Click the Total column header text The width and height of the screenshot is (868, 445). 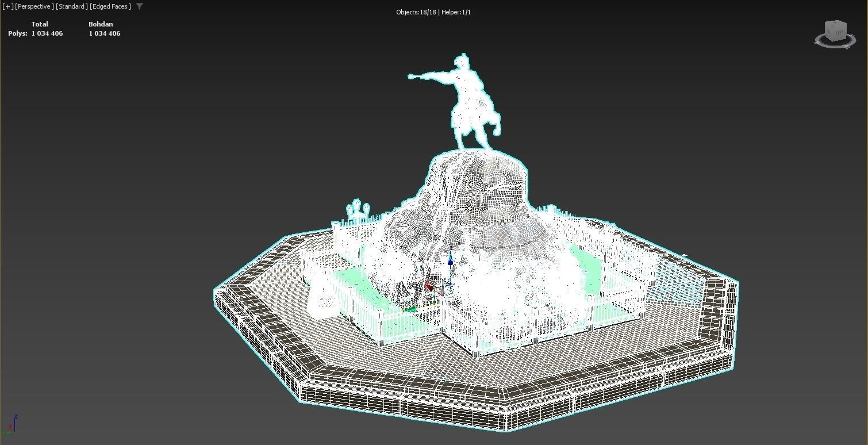click(x=40, y=24)
